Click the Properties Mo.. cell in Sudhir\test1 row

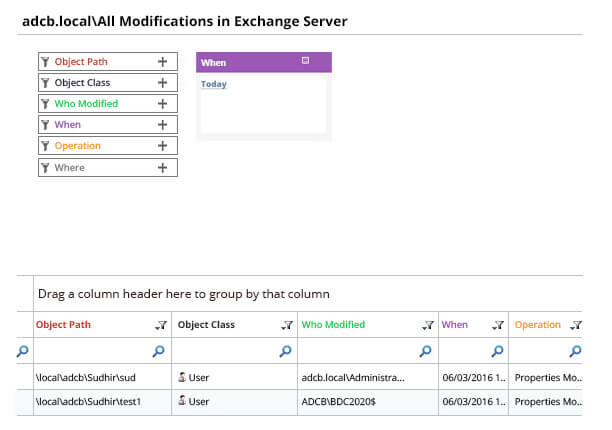(548, 402)
